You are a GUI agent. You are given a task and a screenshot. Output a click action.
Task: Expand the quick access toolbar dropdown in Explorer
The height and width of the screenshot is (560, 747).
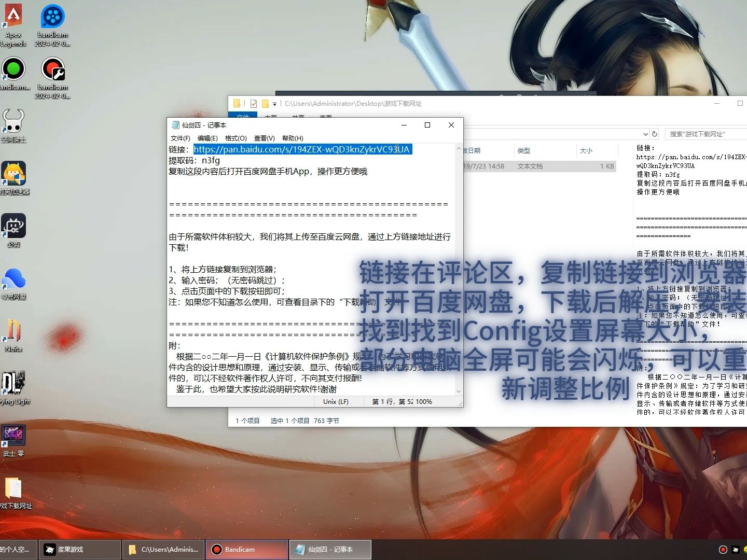pos(274,104)
